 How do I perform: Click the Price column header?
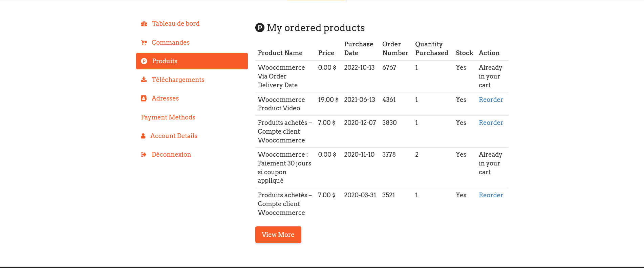[326, 53]
